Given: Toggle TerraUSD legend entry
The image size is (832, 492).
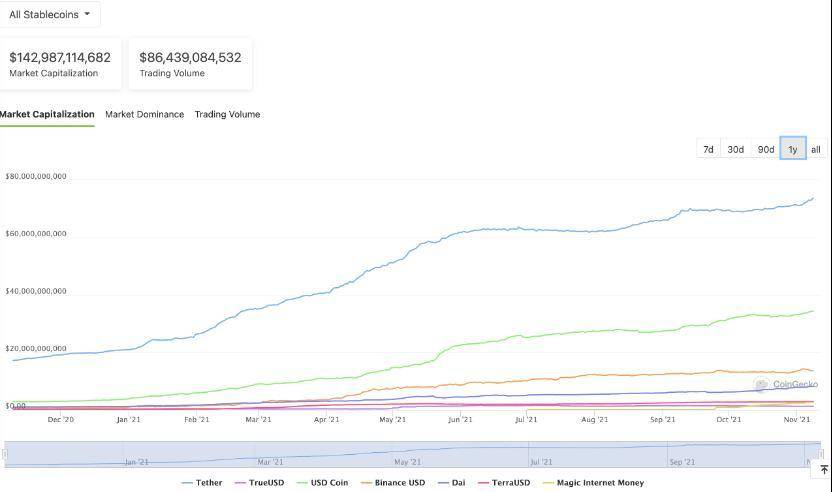Looking at the screenshot, I should (x=504, y=482).
